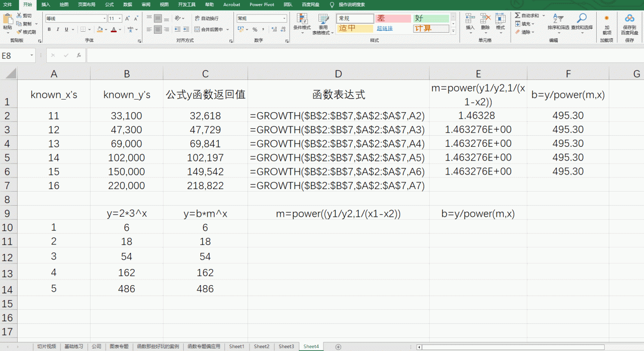Open Conditional Formatting (条件格式) menu
The height and width of the screenshot is (351, 644).
(302, 23)
